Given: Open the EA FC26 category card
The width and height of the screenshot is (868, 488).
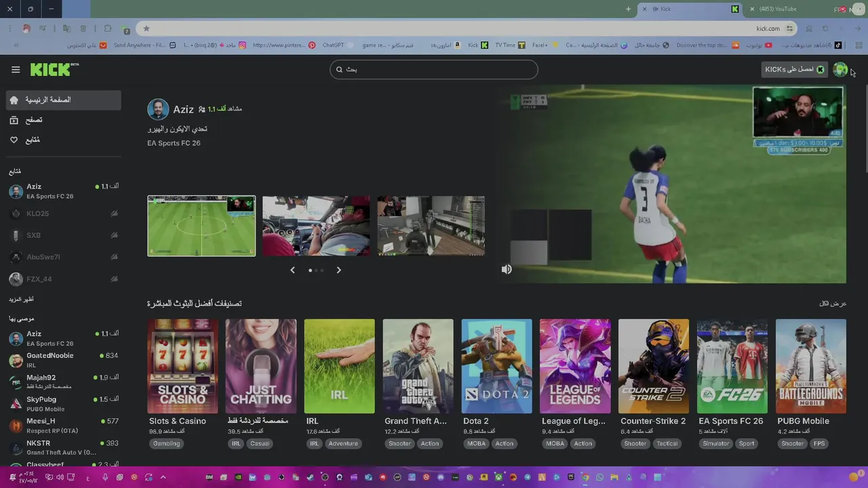Looking at the screenshot, I should (732, 366).
